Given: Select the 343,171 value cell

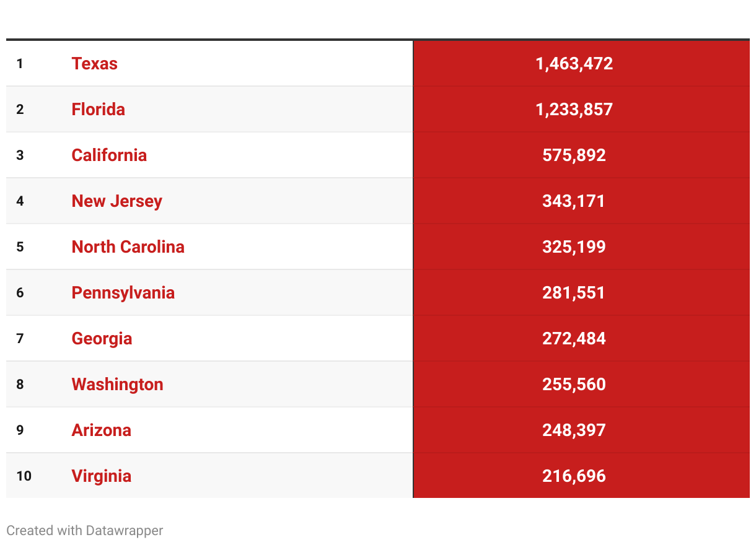Looking at the screenshot, I should pyautogui.click(x=581, y=201).
